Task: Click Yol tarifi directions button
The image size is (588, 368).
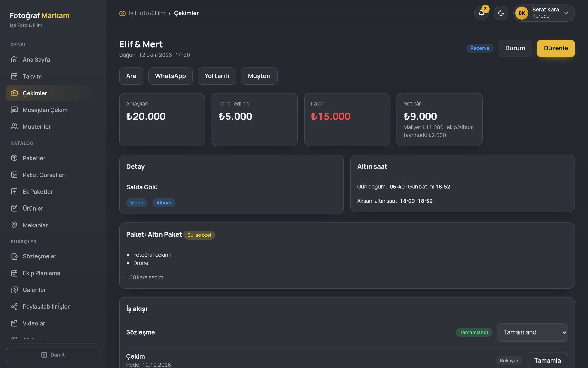Action: [x=217, y=76]
